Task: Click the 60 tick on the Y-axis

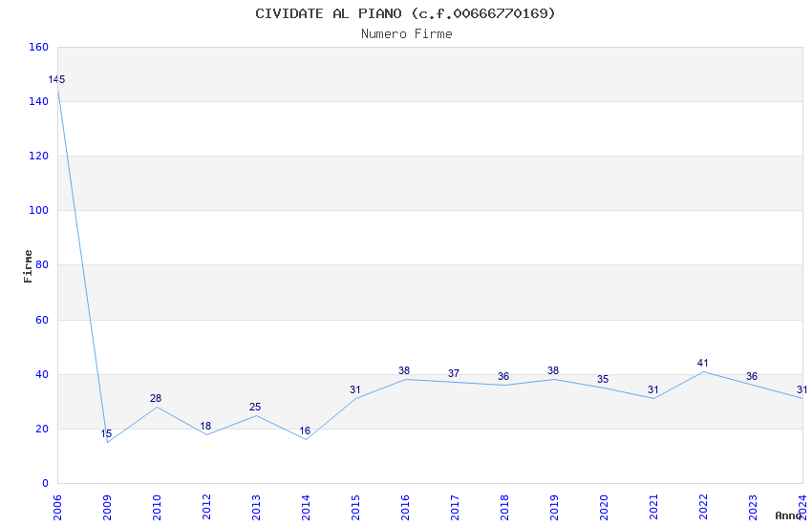Action: 41,320
